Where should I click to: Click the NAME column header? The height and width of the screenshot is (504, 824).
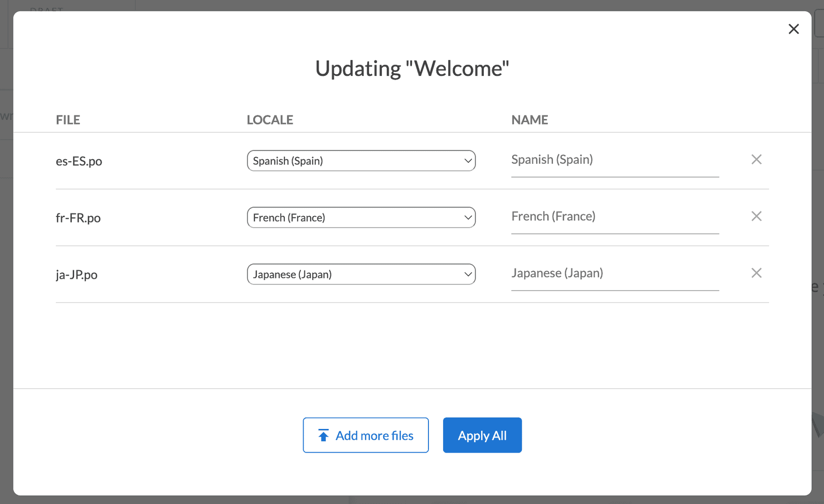pyautogui.click(x=529, y=119)
